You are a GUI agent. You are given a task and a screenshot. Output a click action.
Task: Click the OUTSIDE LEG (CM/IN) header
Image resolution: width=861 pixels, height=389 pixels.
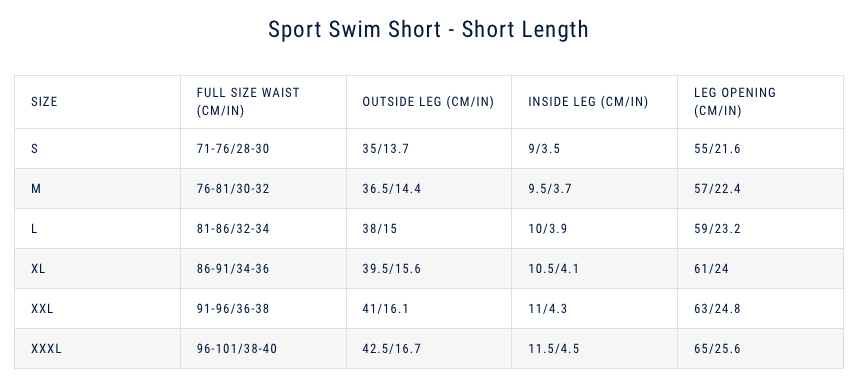[x=428, y=102]
